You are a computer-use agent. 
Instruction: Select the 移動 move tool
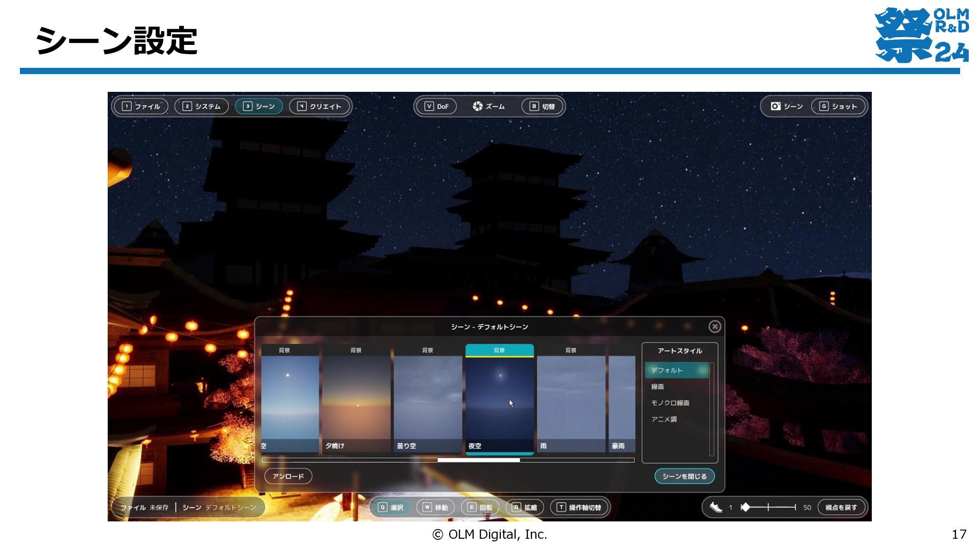click(435, 507)
